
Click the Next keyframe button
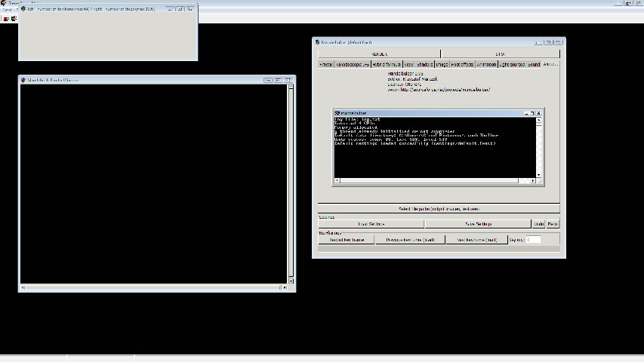click(x=476, y=240)
